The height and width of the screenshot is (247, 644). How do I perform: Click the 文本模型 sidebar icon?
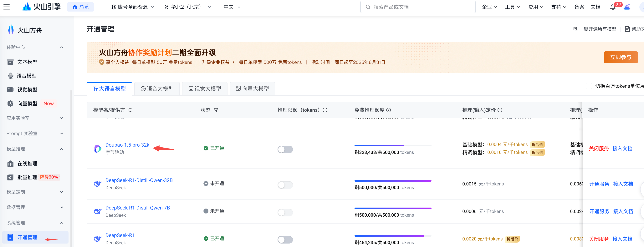click(x=10, y=62)
